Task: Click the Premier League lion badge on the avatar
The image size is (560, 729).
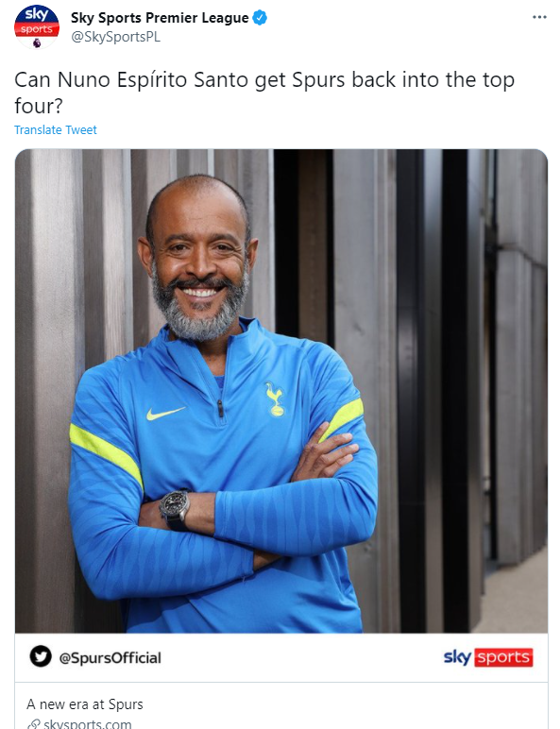Action: tap(37, 42)
